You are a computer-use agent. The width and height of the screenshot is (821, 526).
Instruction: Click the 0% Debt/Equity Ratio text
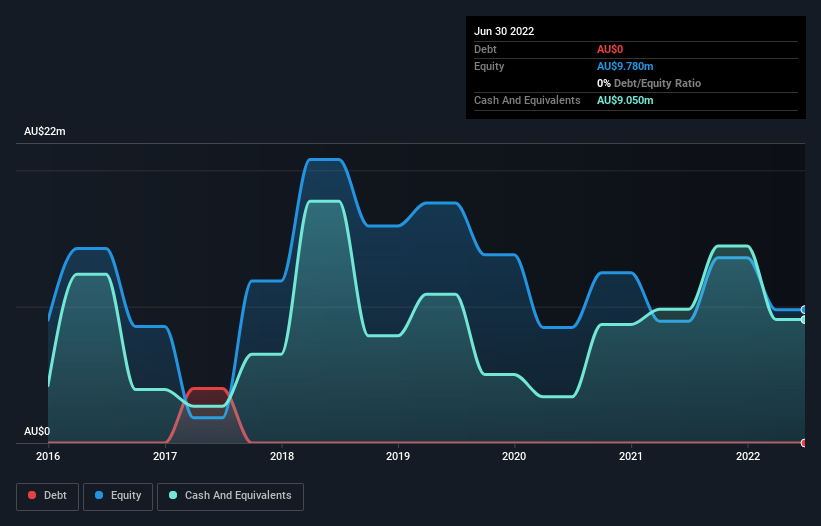point(649,83)
